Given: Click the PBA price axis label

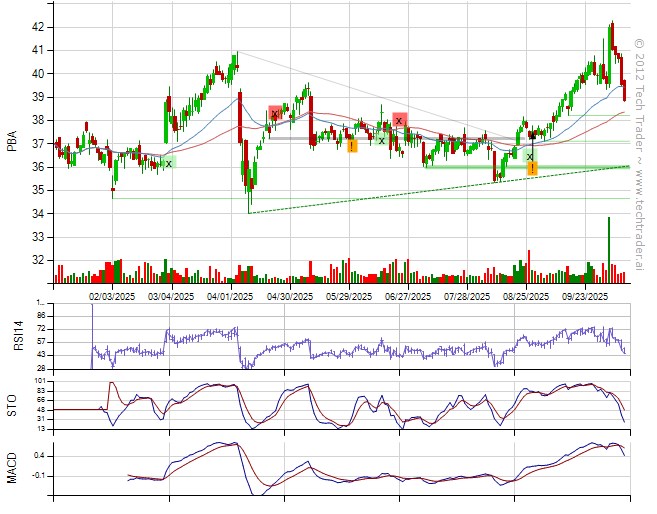Looking at the screenshot, I should point(11,143).
